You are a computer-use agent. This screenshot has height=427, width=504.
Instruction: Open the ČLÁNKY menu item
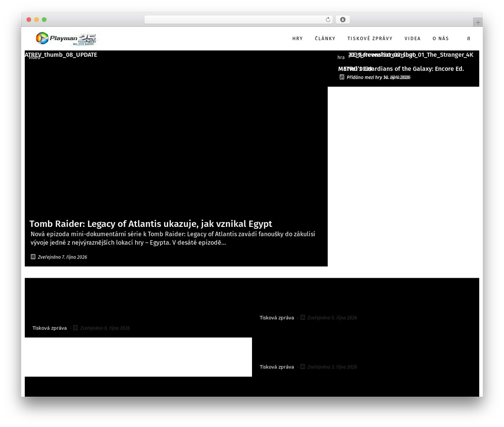click(x=325, y=39)
